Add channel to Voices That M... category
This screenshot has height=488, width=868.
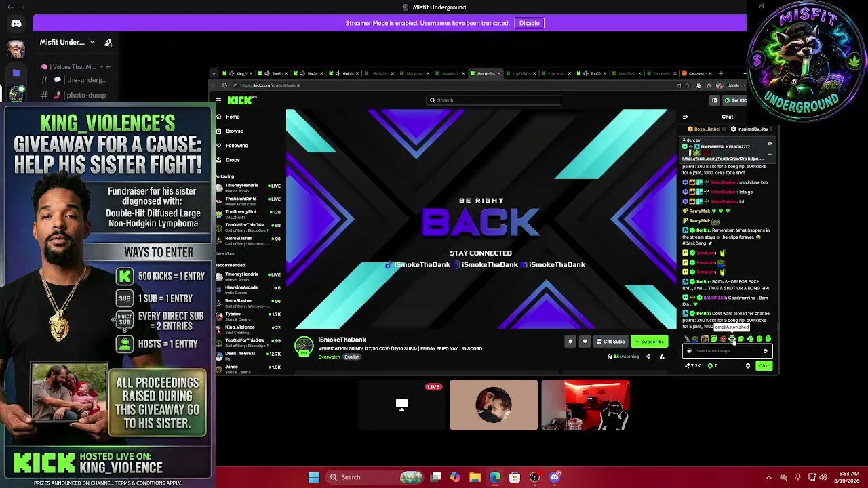click(x=108, y=67)
